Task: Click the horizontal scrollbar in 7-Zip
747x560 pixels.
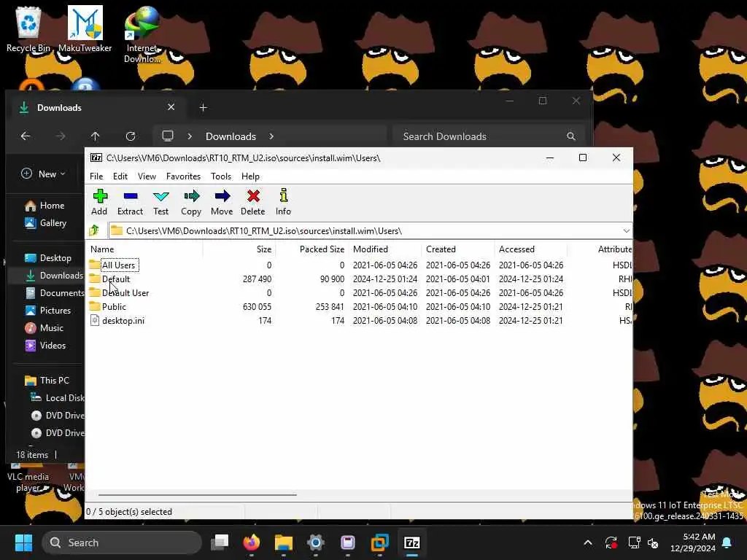Action: (197, 495)
